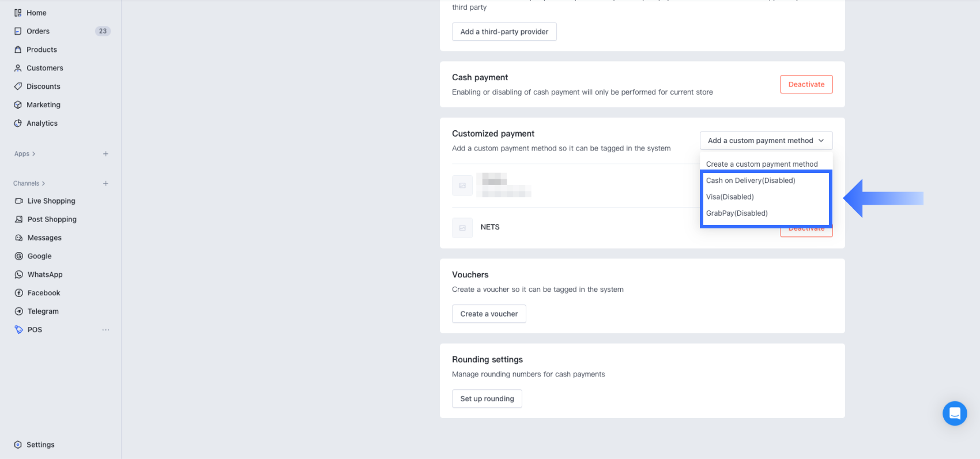This screenshot has height=459, width=980.
Task: Choose GrabPay(Disabled) from the list
Action: pyautogui.click(x=737, y=213)
